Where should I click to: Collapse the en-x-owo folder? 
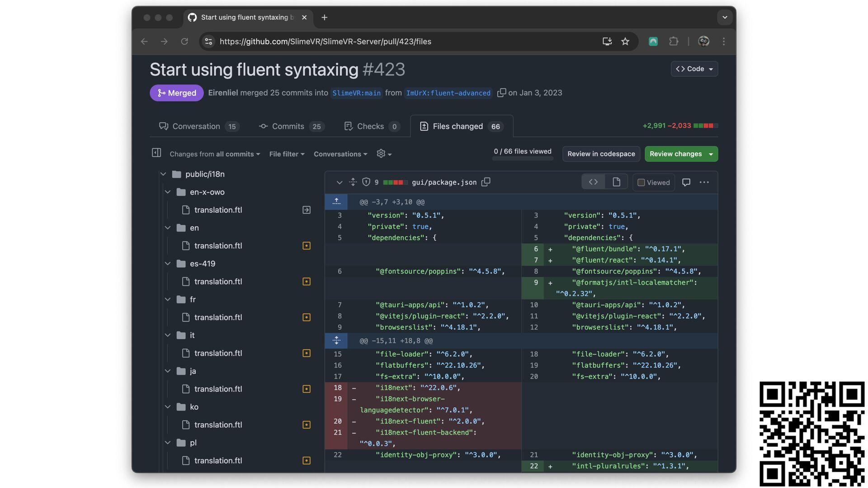tap(168, 192)
